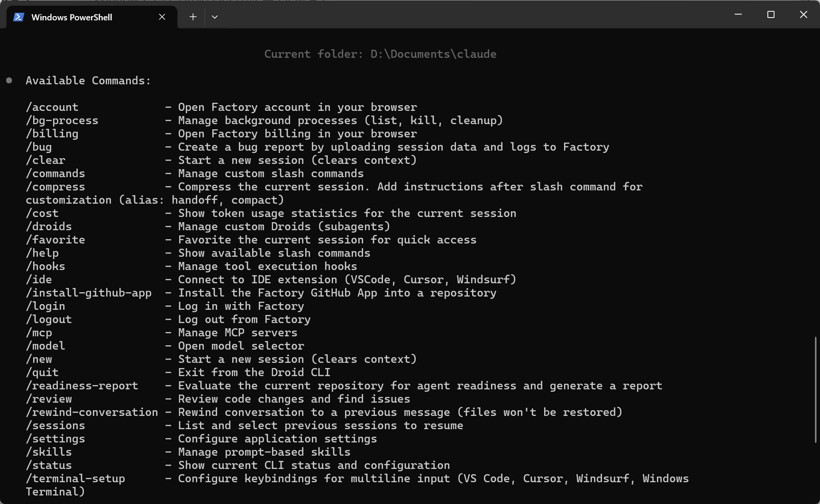Close the Windows PowerShell tab
The height and width of the screenshot is (504, 820).
[162, 17]
